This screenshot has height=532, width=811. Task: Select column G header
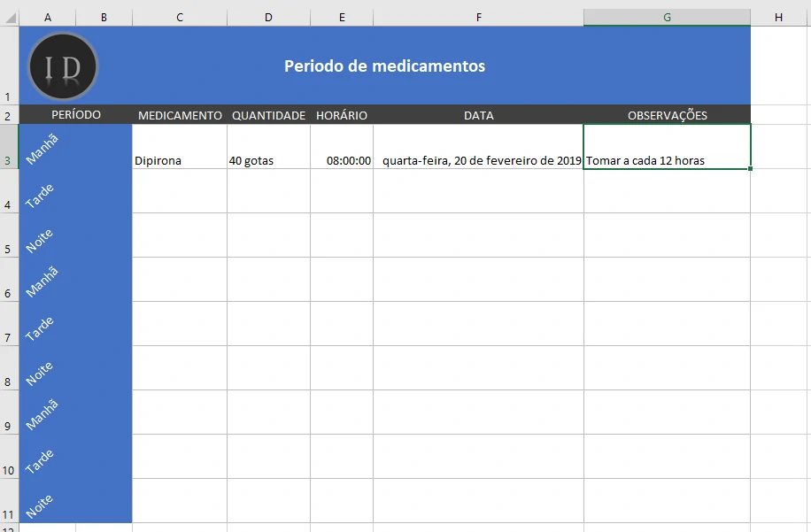click(x=666, y=16)
